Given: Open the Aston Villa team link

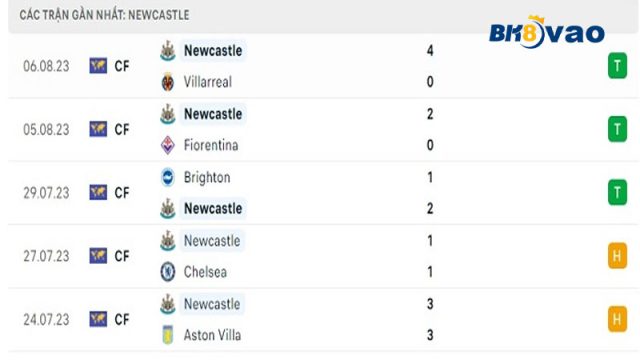Looking at the screenshot, I should click(212, 335).
